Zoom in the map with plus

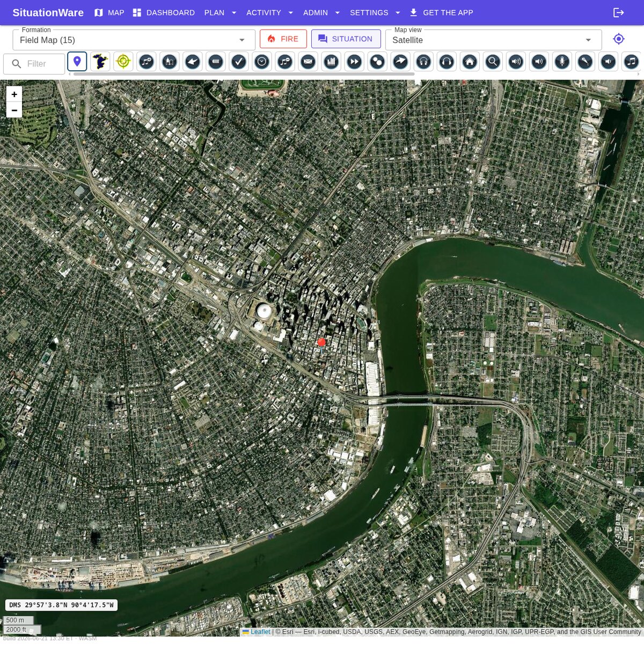coord(14,94)
